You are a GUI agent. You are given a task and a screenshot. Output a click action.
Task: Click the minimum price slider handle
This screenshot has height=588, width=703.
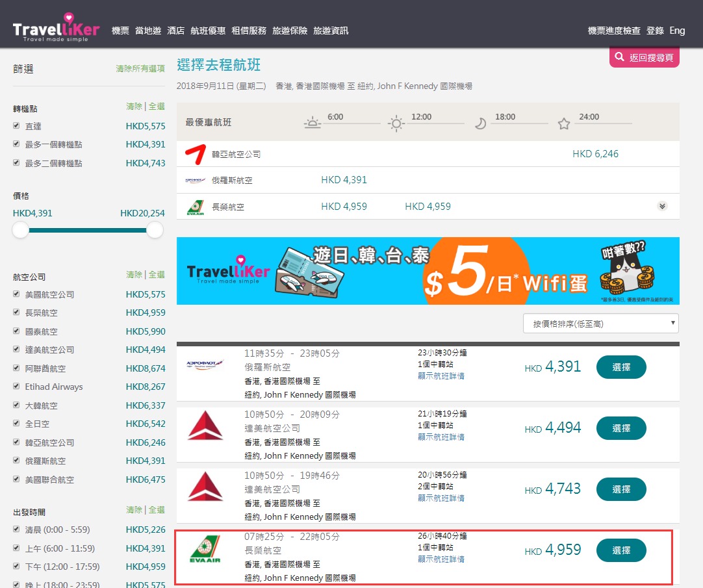tap(20, 230)
